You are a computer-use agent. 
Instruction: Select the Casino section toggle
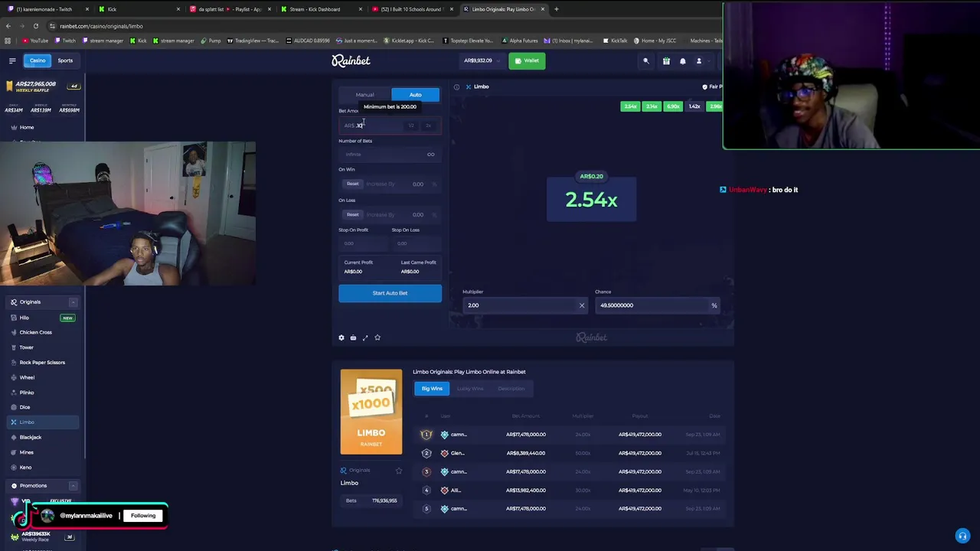tap(37, 60)
